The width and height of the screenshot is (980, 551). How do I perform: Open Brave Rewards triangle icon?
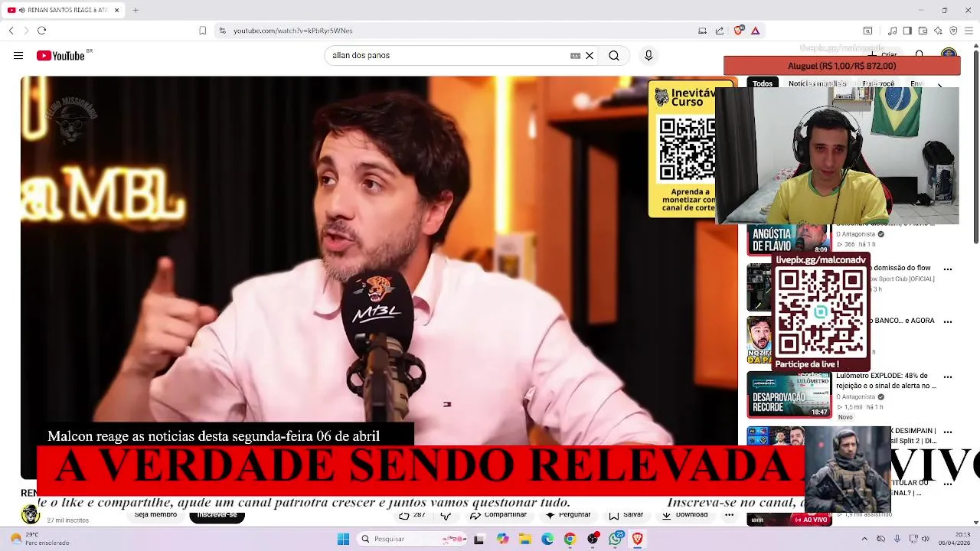[x=755, y=31]
